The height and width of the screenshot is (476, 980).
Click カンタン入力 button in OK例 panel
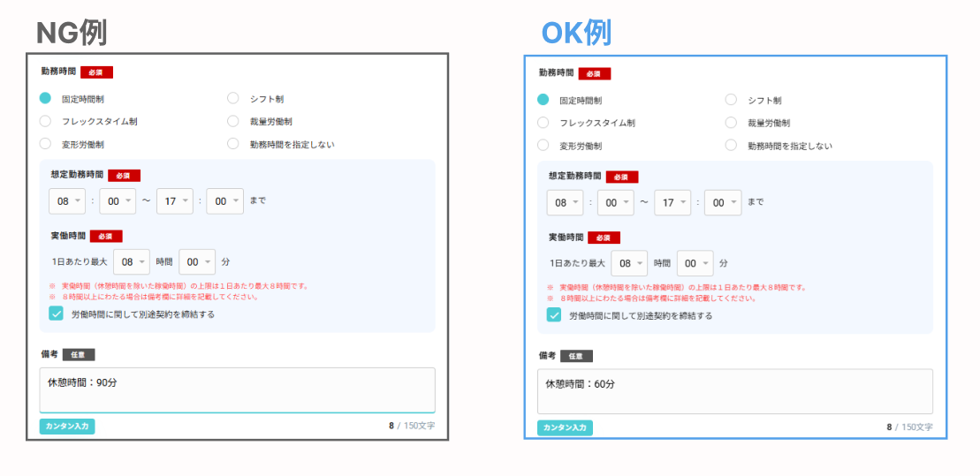[565, 428]
